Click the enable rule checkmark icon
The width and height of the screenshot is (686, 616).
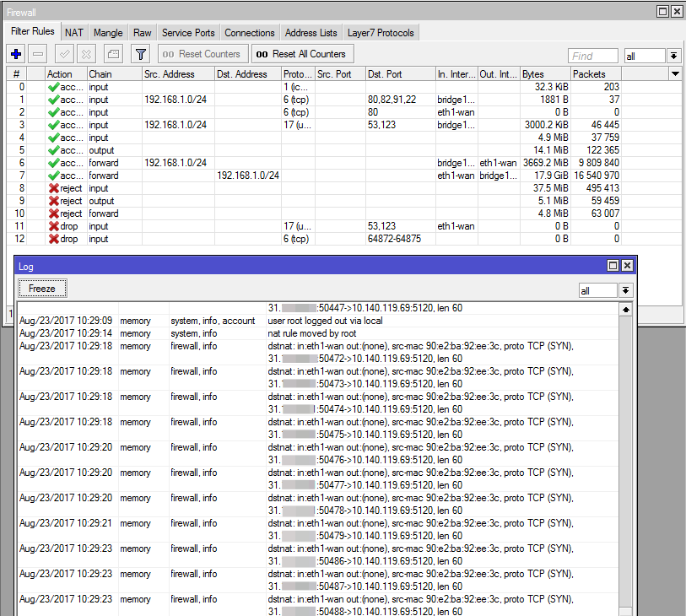pyautogui.click(x=64, y=54)
